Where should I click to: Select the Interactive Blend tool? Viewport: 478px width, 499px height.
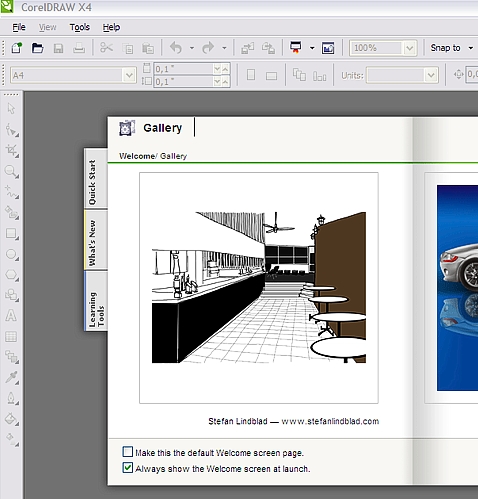tap(12, 357)
